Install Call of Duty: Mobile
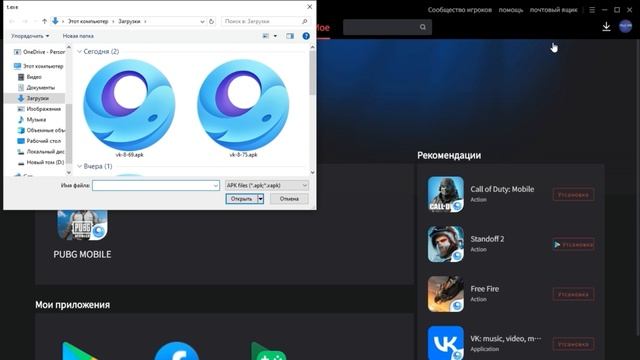The image size is (640, 360). tap(573, 195)
